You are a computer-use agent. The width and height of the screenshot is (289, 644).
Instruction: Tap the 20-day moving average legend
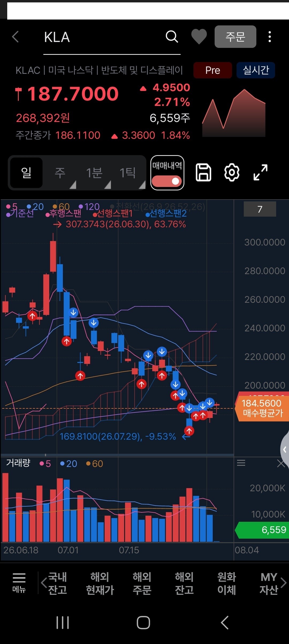pyautogui.click(x=35, y=206)
